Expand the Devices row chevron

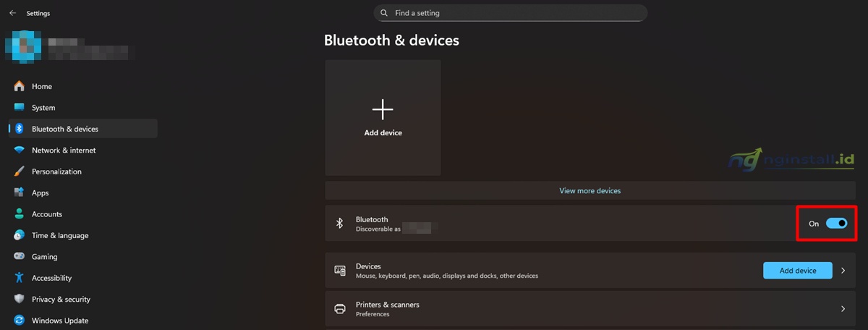[x=843, y=271]
